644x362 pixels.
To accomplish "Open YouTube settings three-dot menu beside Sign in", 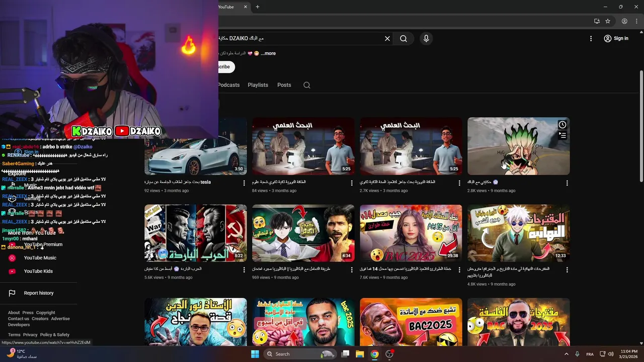I will click(591, 39).
